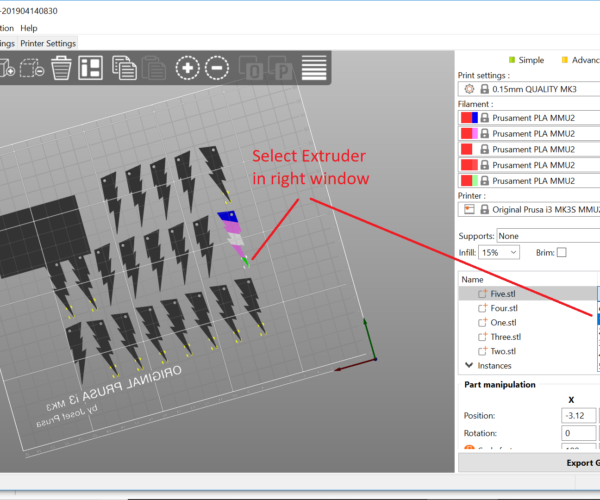Image resolution: width=600 pixels, height=500 pixels.
Task: Click the lock icon beside Original Prusa i3 MK3S
Action: [x=484, y=210]
